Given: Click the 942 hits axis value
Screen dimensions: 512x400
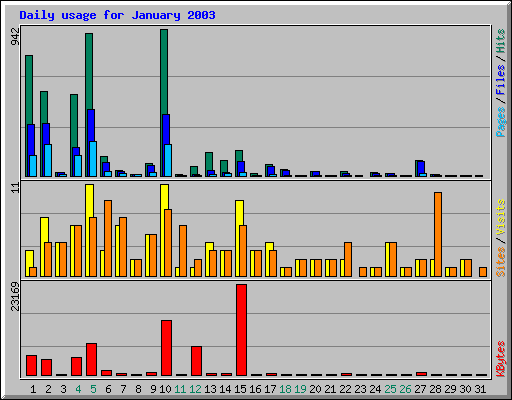Looking at the screenshot, I should [15, 37].
